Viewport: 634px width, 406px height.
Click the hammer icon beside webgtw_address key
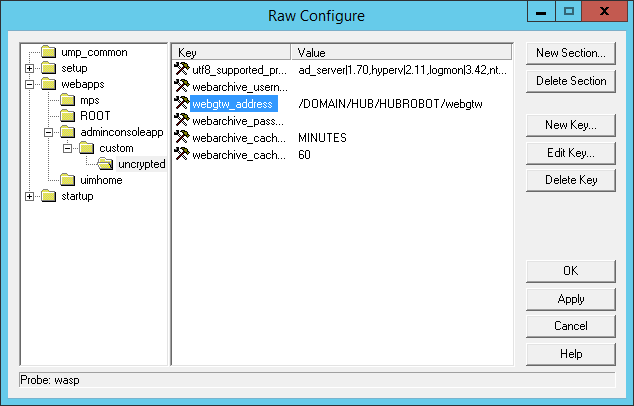pos(181,104)
